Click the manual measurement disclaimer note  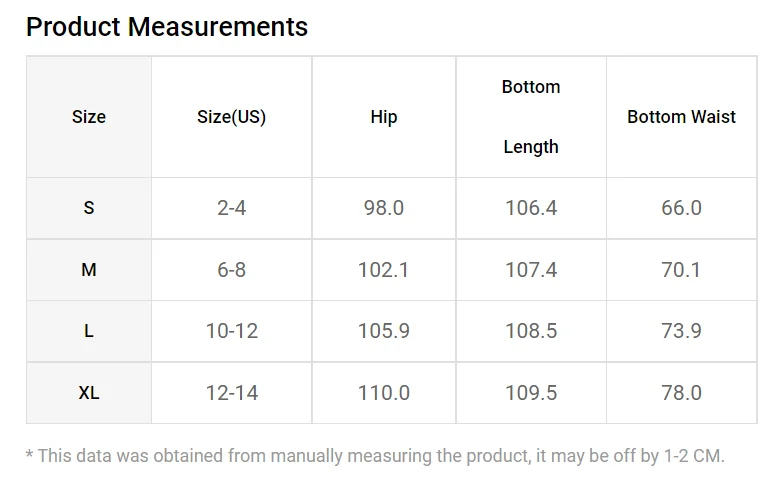point(375,456)
